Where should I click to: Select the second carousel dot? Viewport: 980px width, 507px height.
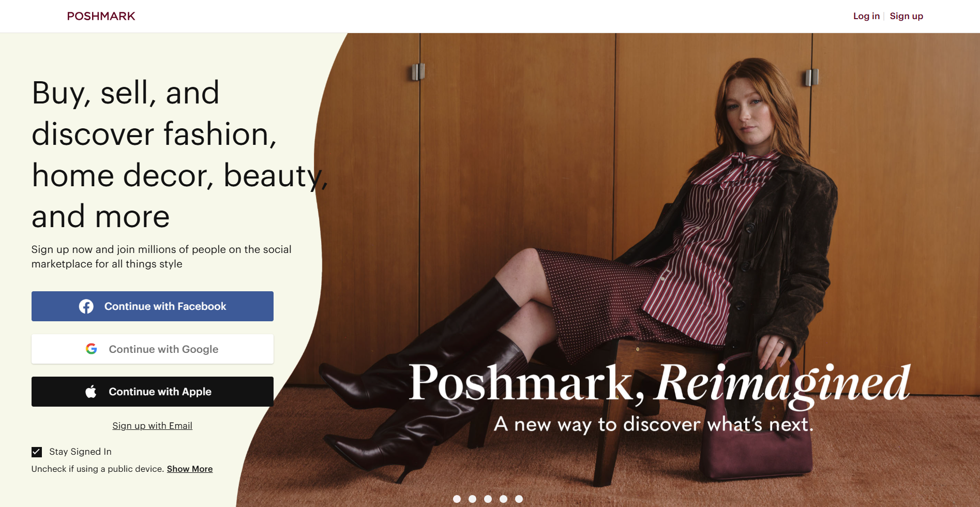tap(472, 499)
